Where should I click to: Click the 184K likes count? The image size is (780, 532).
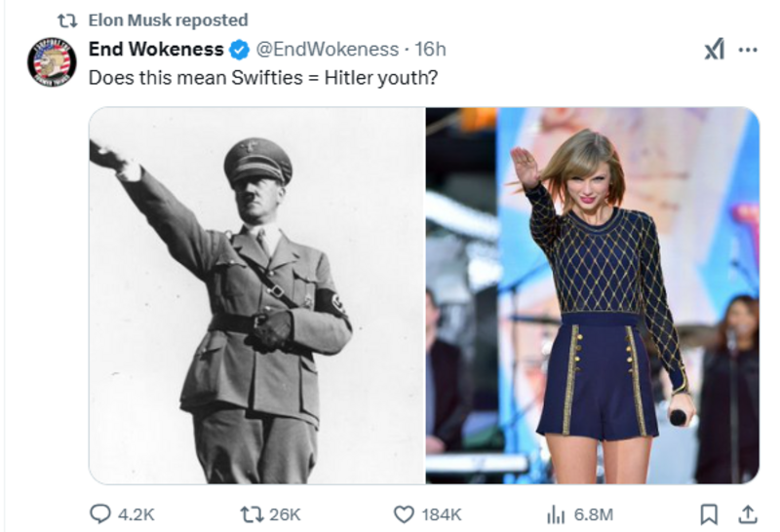click(441, 513)
